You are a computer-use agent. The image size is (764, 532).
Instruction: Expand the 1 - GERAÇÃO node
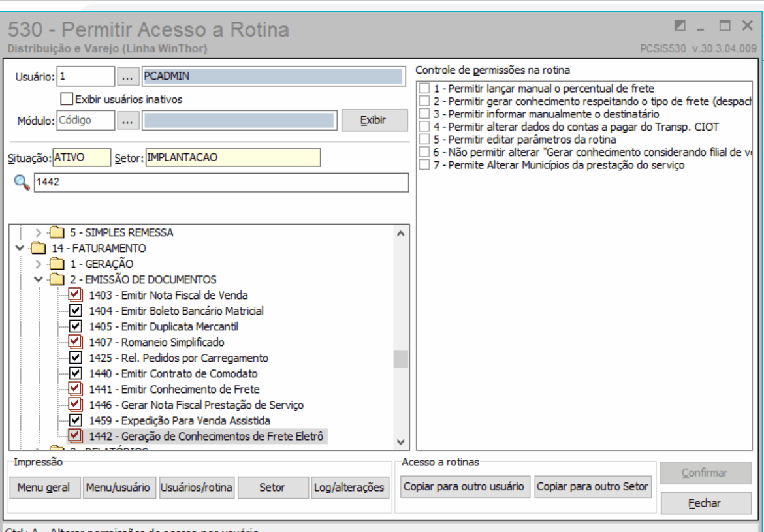click(39, 264)
